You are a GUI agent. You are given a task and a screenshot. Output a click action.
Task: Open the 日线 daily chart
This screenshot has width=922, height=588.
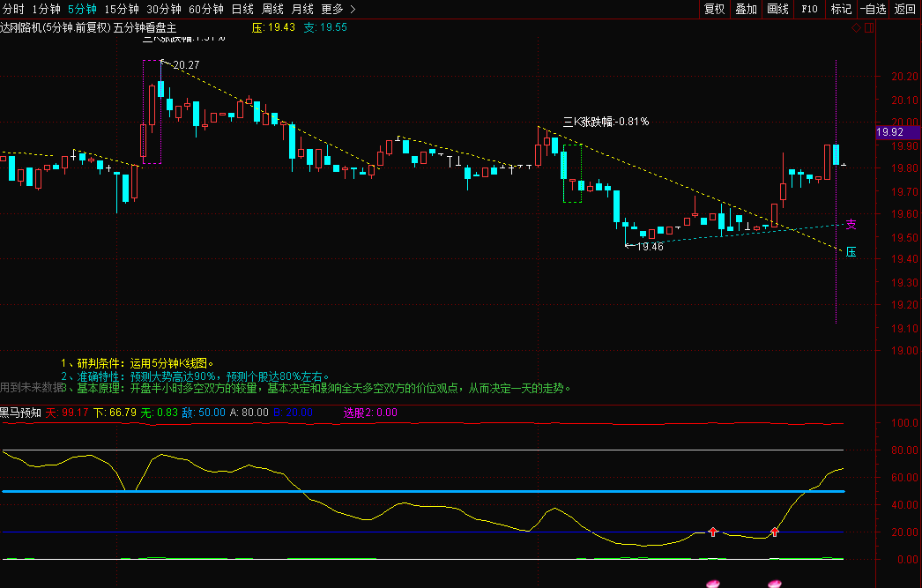coord(242,9)
